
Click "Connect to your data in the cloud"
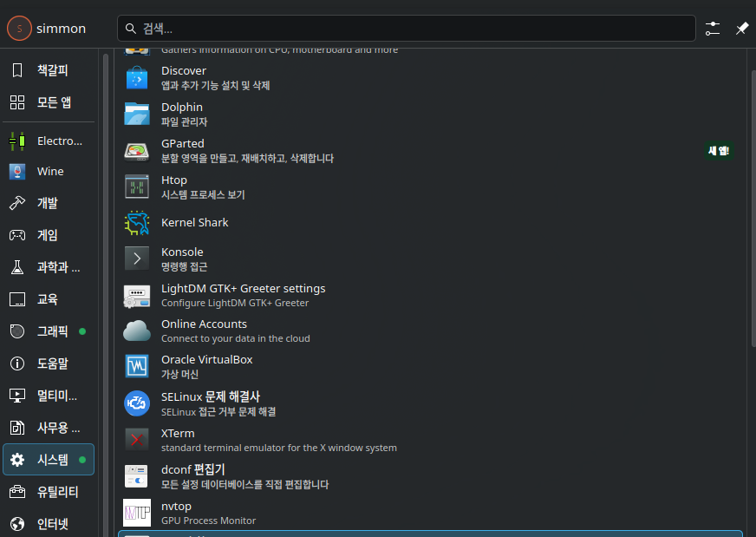pos(235,338)
